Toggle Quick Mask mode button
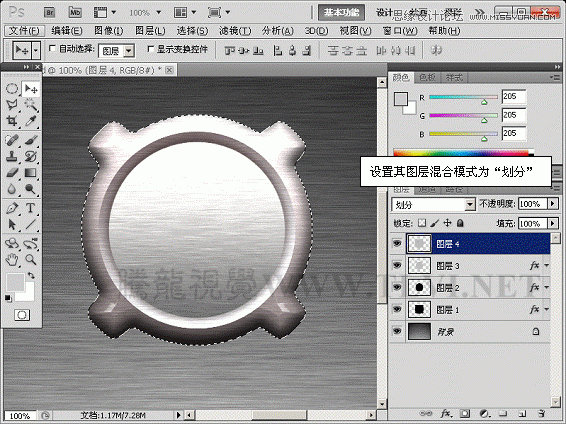The height and width of the screenshot is (424, 566). pos(22,315)
